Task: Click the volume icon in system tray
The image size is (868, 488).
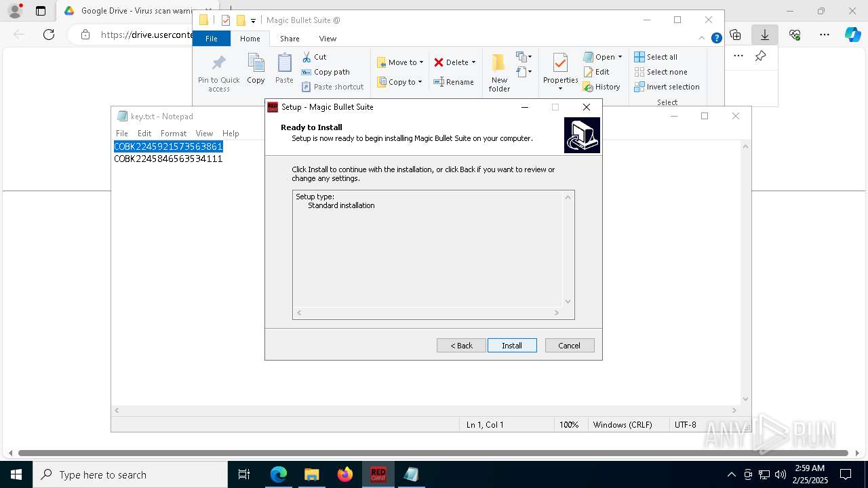Action: [780, 474]
